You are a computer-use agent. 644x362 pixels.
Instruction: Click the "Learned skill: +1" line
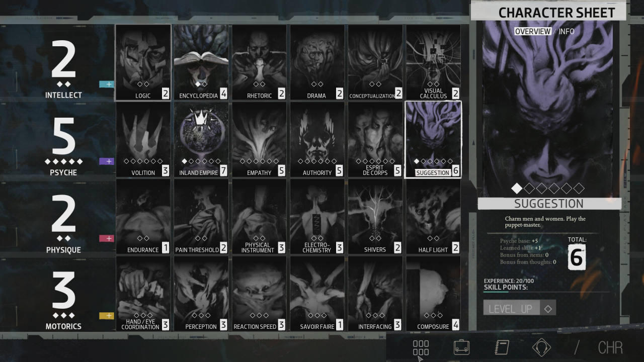click(521, 248)
